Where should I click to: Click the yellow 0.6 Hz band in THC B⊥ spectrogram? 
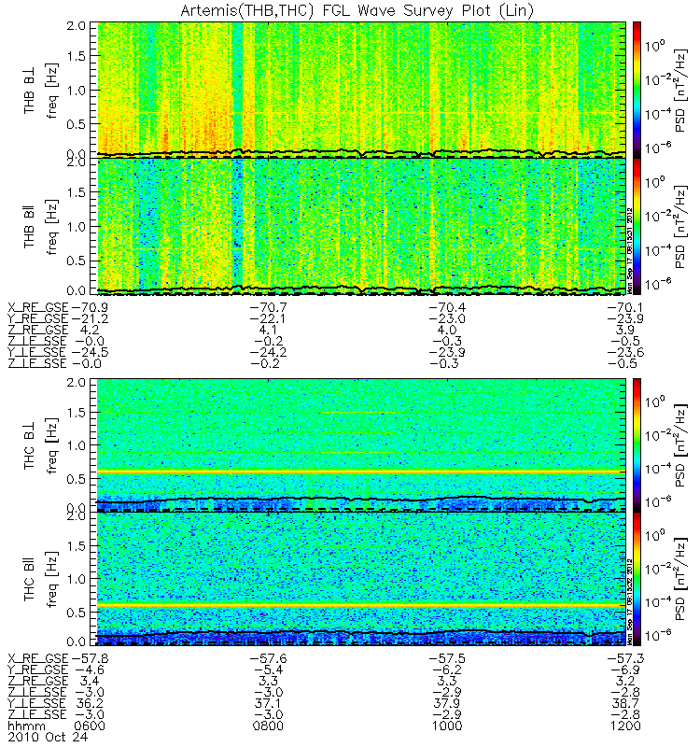tap(361, 472)
